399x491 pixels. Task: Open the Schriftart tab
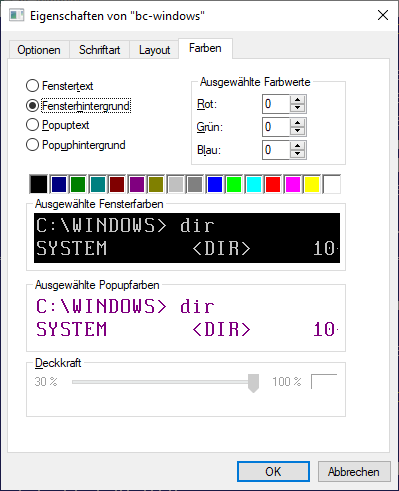point(99,50)
